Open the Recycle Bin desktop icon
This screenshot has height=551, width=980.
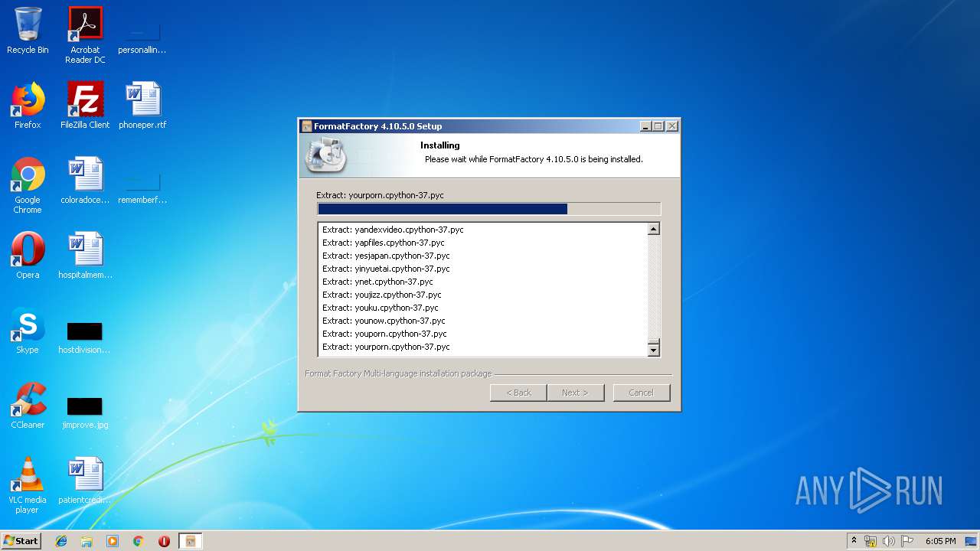click(28, 31)
